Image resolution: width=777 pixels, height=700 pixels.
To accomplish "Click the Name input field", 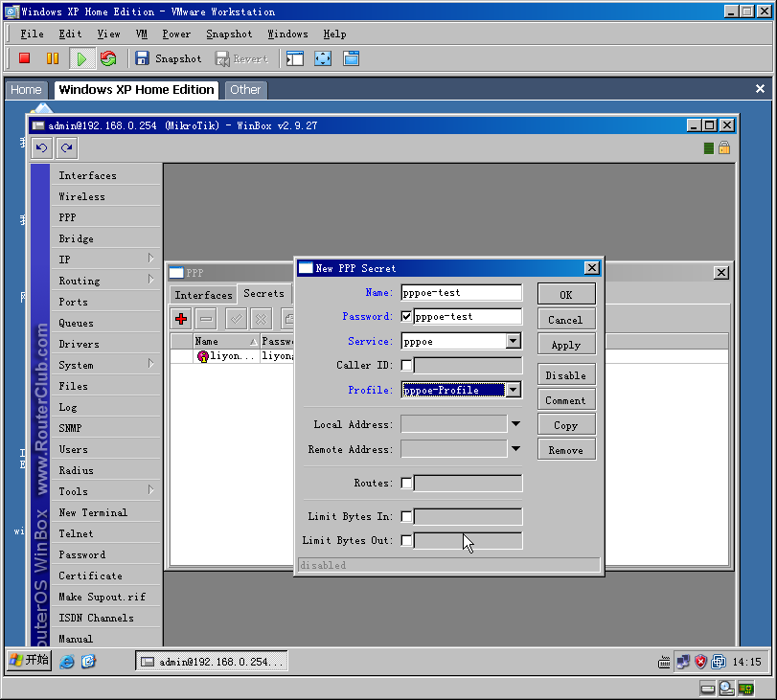I will tap(462, 292).
